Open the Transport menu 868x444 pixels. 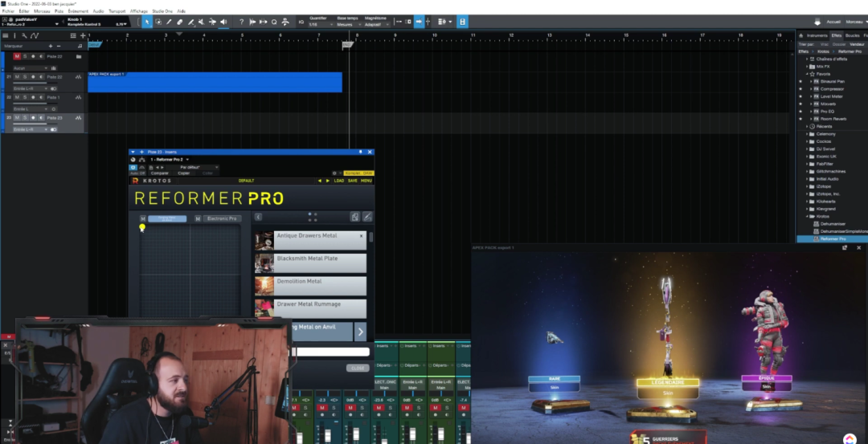117,11
